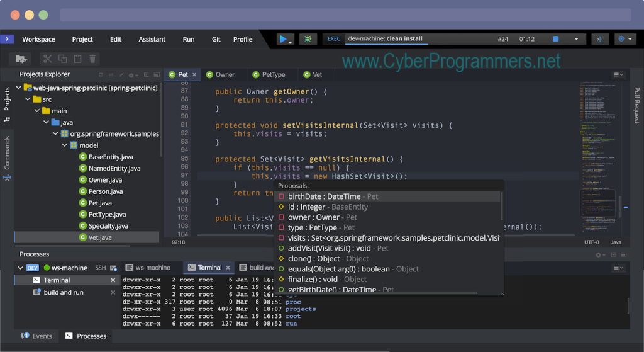
Task: Expand the left sidebar arrow button
Action: (x=7, y=39)
